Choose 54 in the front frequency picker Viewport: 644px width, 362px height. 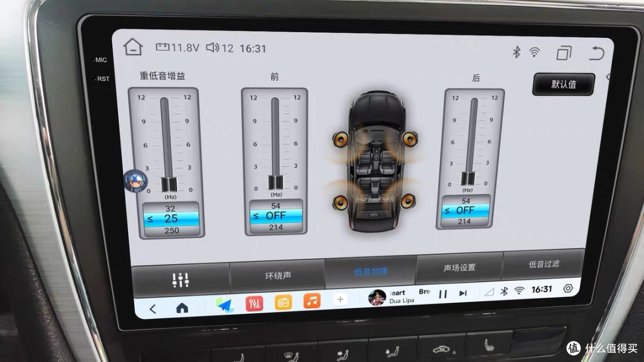pyautogui.click(x=275, y=205)
